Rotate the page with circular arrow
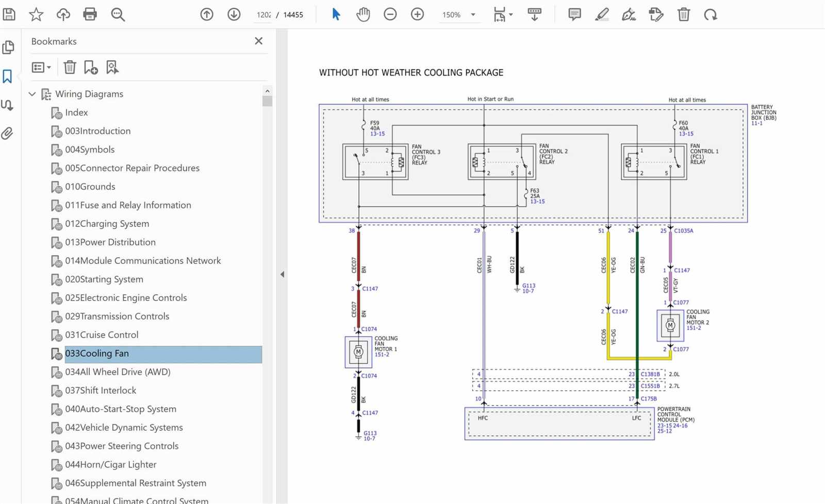This screenshot has width=825, height=504. click(x=711, y=14)
